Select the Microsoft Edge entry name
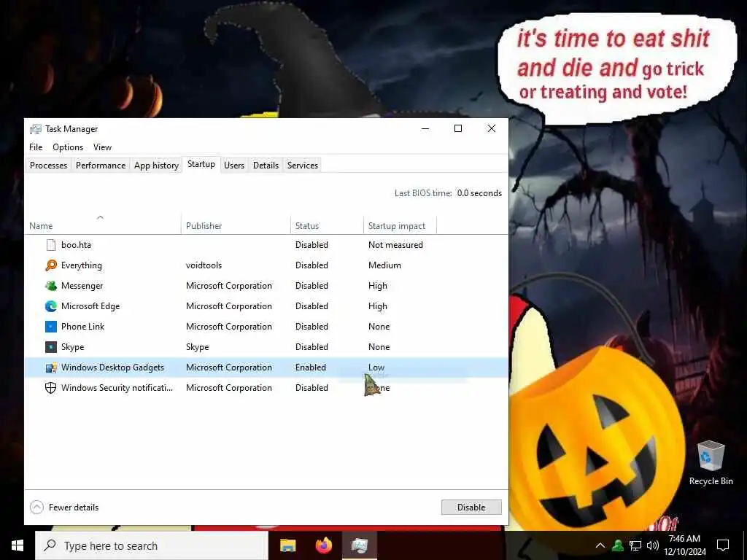The image size is (747, 560). click(x=90, y=306)
